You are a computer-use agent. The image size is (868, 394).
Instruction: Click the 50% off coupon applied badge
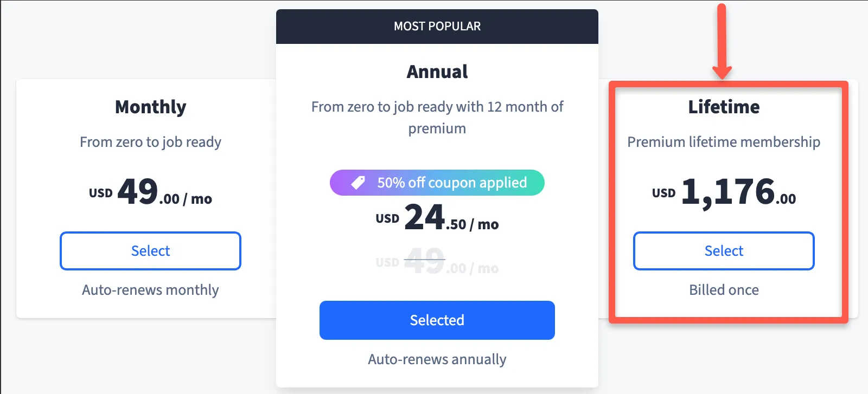437,183
